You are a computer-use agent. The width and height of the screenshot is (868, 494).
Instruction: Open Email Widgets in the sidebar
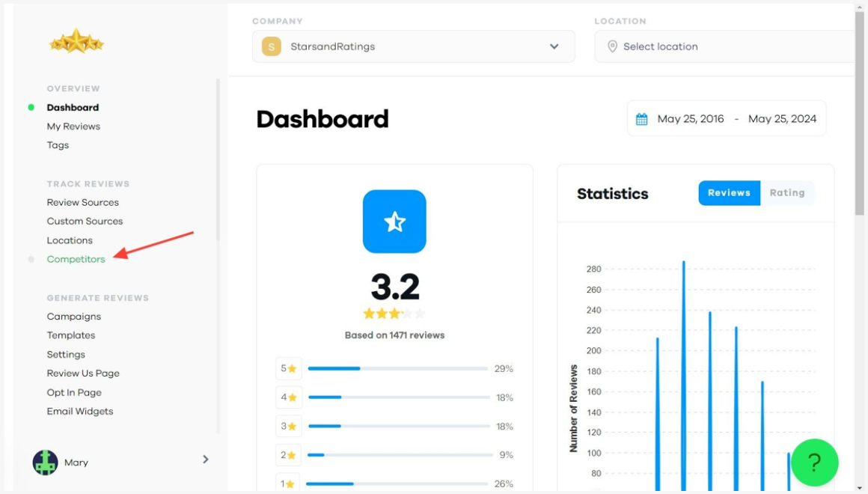pos(80,411)
